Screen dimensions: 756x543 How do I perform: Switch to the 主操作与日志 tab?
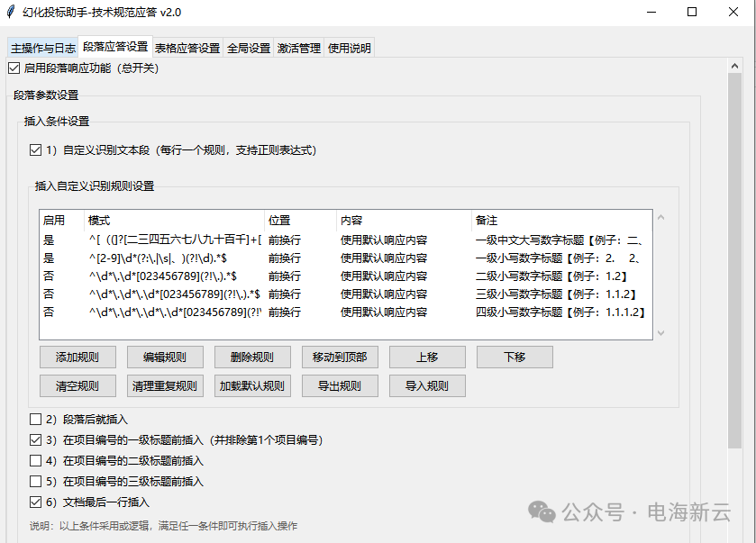[x=41, y=48]
